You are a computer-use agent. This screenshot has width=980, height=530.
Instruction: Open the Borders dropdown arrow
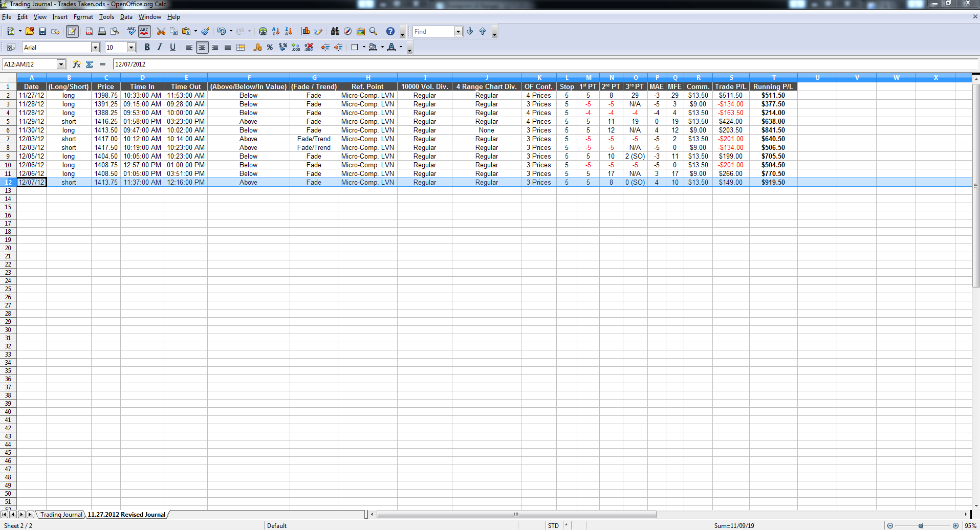[x=364, y=47]
